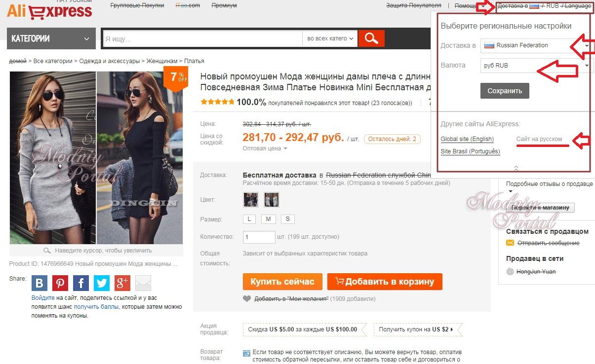Share on Twitter icon

click(x=102, y=283)
